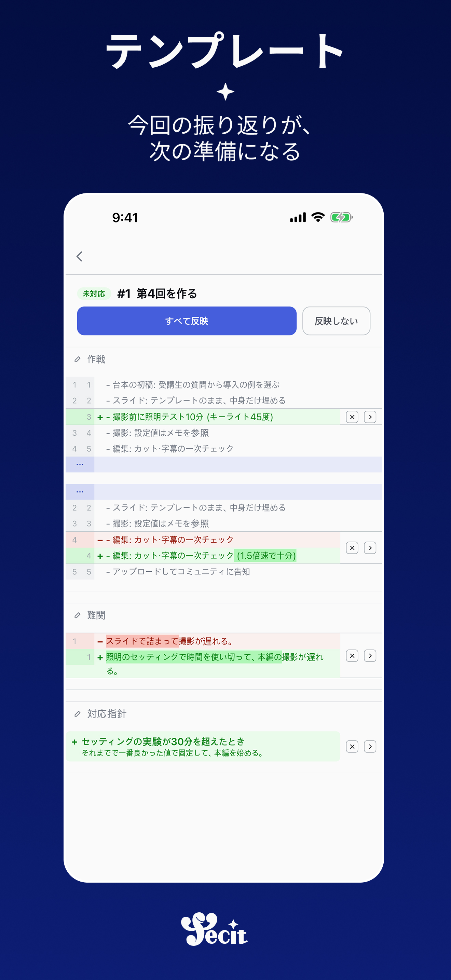Tap the 反映しない button
This screenshot has height=980, width=451.
coord(336,321)
